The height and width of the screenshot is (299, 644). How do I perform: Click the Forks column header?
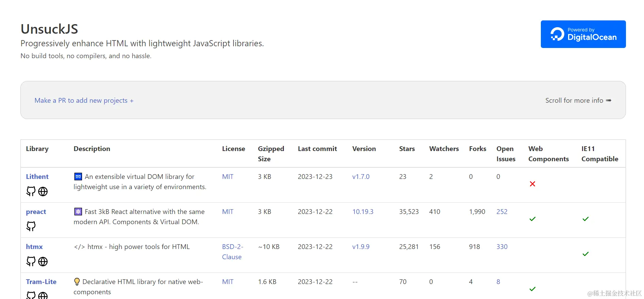click(x=478, y=149)
